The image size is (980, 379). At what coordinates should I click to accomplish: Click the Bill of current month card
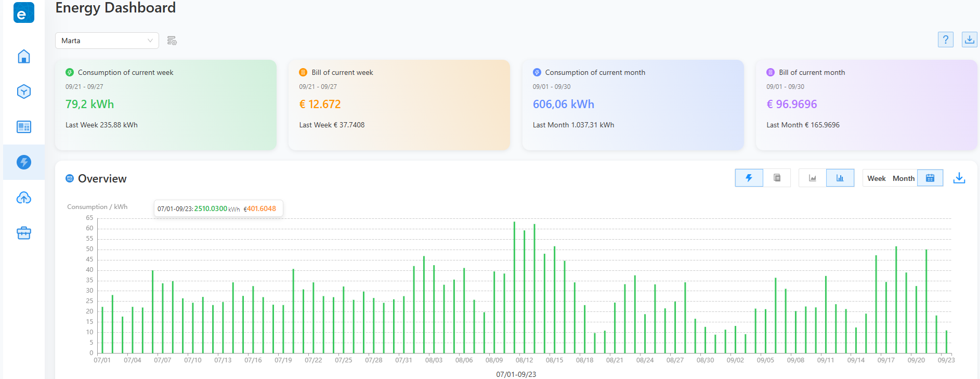(866, 105)
